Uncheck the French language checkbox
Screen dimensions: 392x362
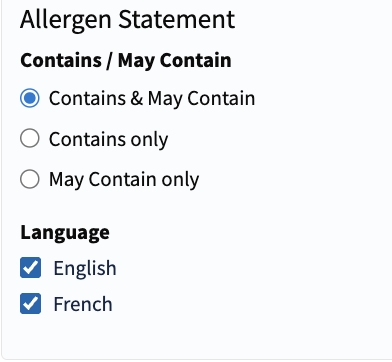point(30,304)
